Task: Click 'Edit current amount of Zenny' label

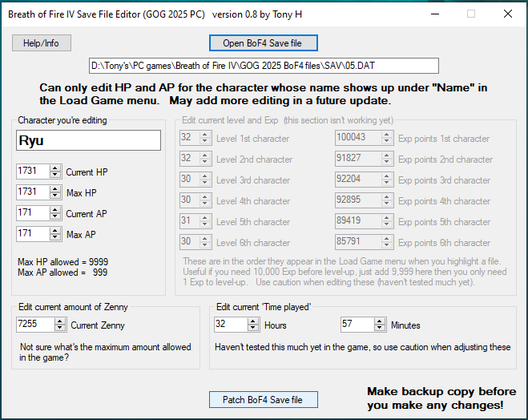Action: click(73, 307)
